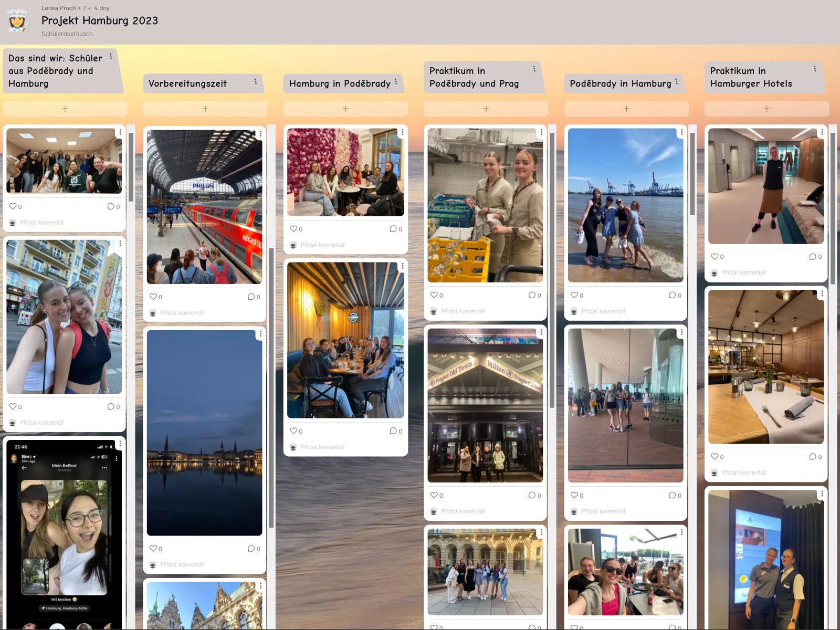Like the flower wall café photo
The height and width of the screenshot is (630, 840).
point(293,229)
